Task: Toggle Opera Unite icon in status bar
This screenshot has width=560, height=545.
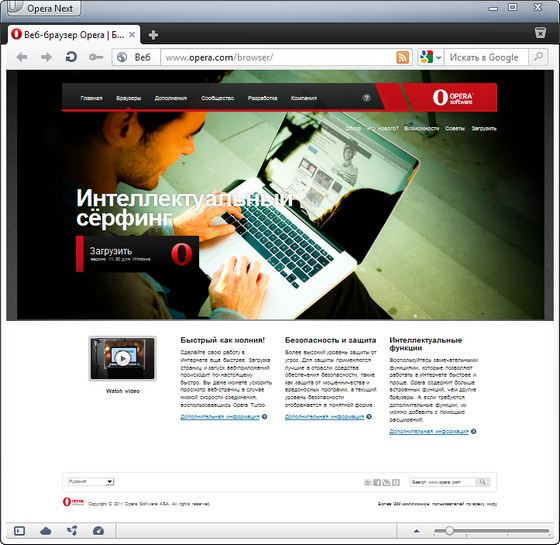Action: point(72,531)
